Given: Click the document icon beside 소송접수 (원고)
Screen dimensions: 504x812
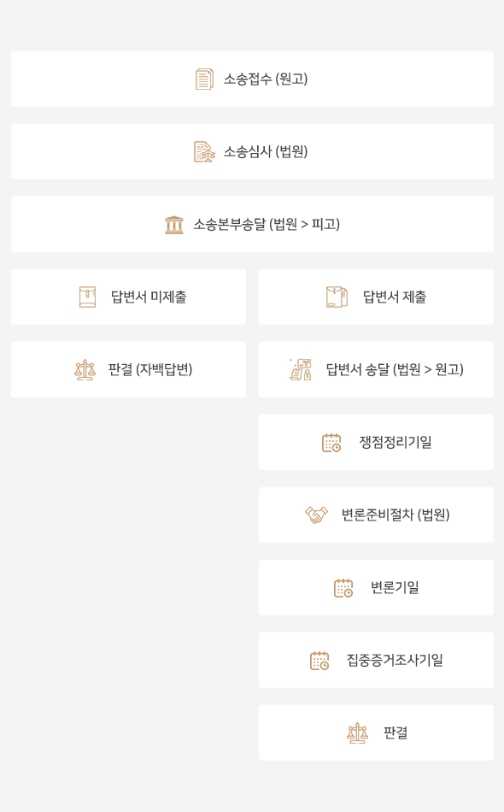Looking at the screenshot, I should click(x=204, y=79).
